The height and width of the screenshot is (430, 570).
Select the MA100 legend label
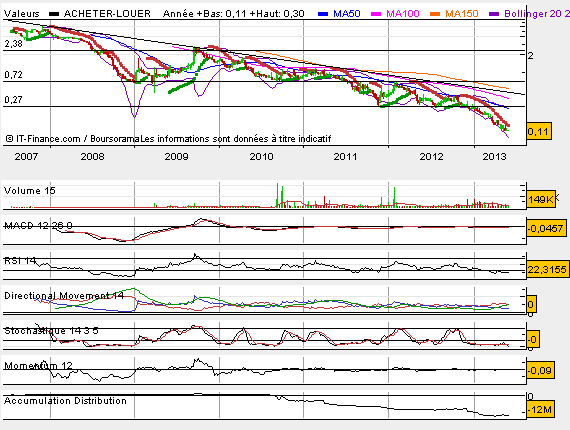(402, 14)
